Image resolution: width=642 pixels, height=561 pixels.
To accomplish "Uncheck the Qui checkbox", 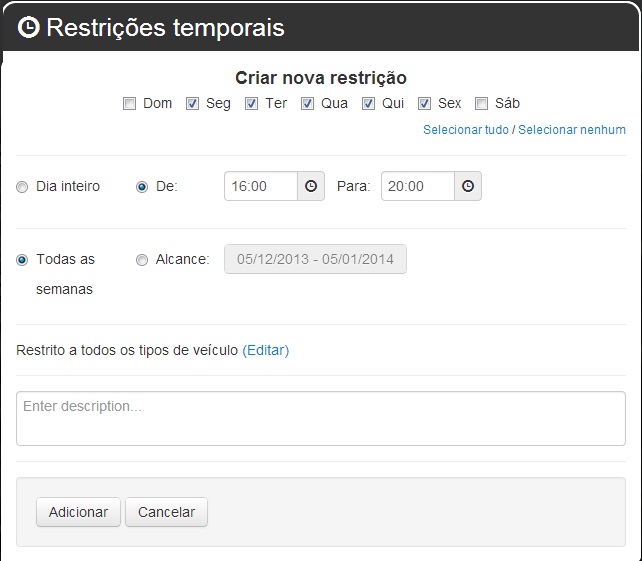I will coord(368,104).
